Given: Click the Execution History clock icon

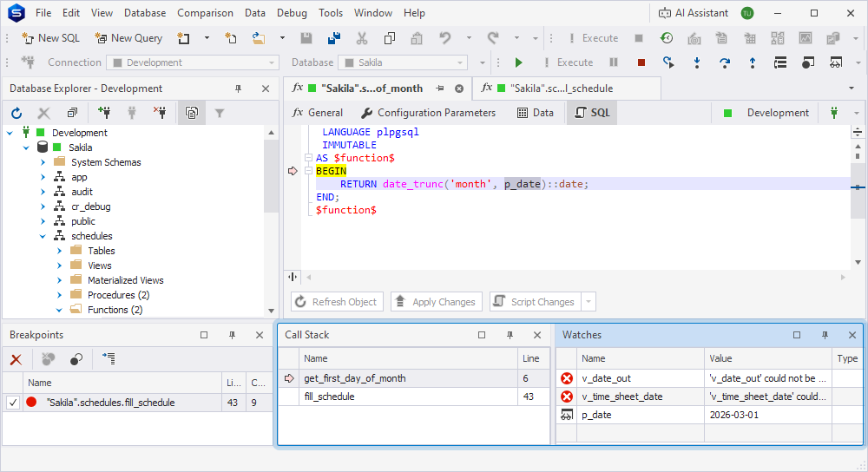Looking at the screenshot, I should click(667, 38).
